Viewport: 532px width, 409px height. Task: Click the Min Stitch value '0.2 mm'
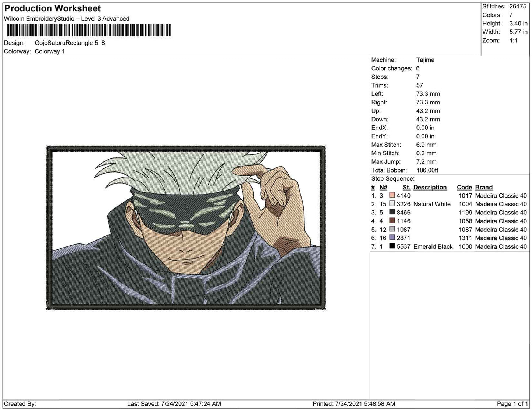pos(426,153)
